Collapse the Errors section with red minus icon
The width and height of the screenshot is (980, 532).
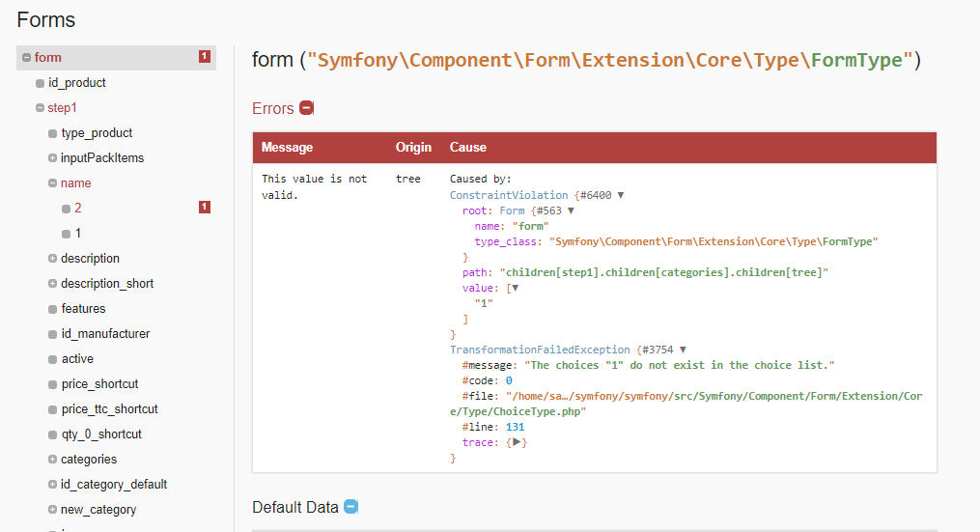[306, 108]
